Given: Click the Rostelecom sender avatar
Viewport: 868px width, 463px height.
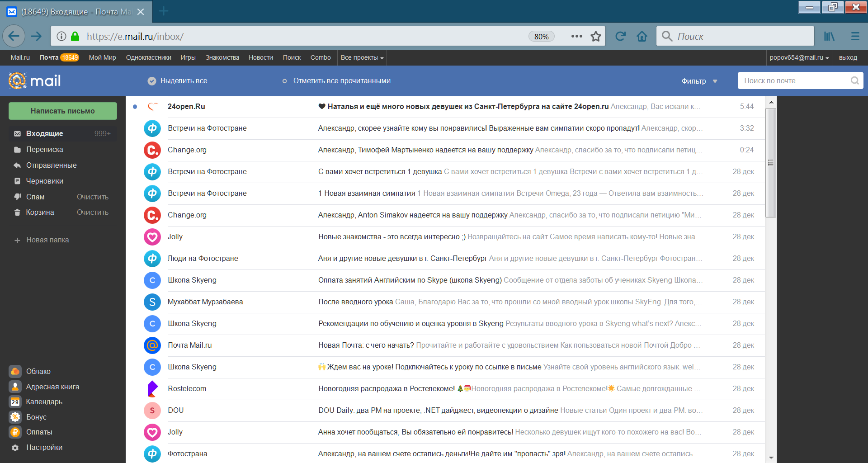Looking at the screenshot, I should 152,388.
